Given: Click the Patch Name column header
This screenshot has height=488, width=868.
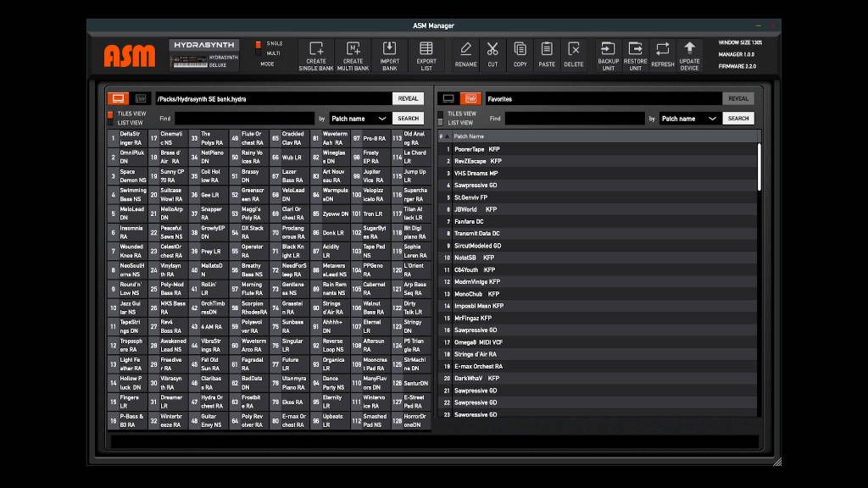Looking at the screenshot, I should tap(469, 136).
